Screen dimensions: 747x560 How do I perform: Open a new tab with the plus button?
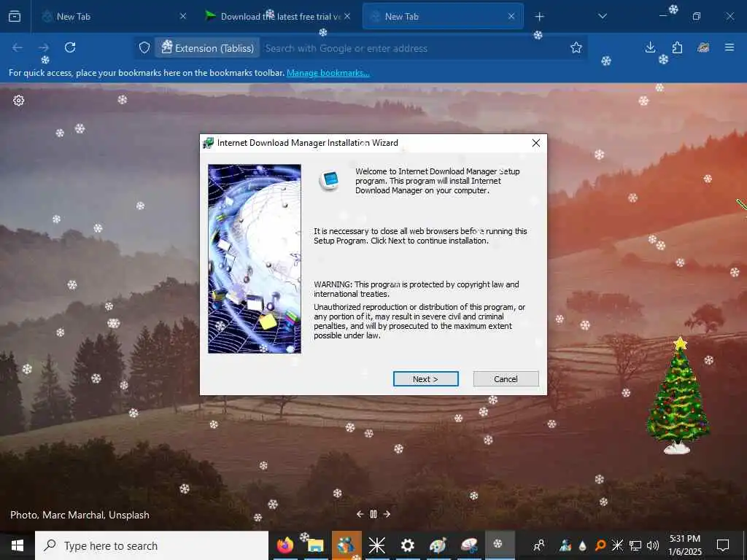coord(539,17)
